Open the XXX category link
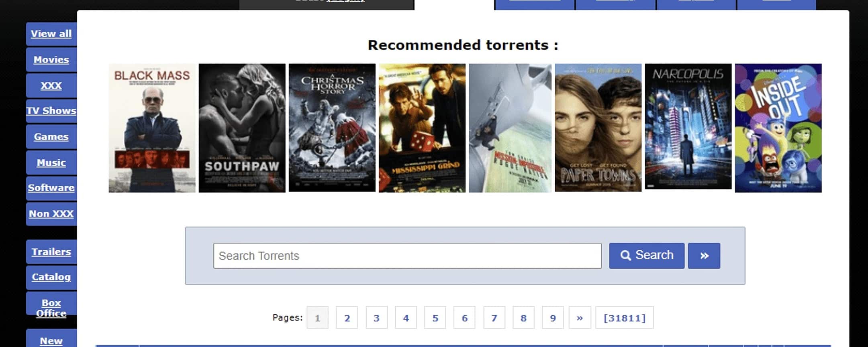Image resolution: width=868 pixels, height=347 pixels. click(51, 85)
